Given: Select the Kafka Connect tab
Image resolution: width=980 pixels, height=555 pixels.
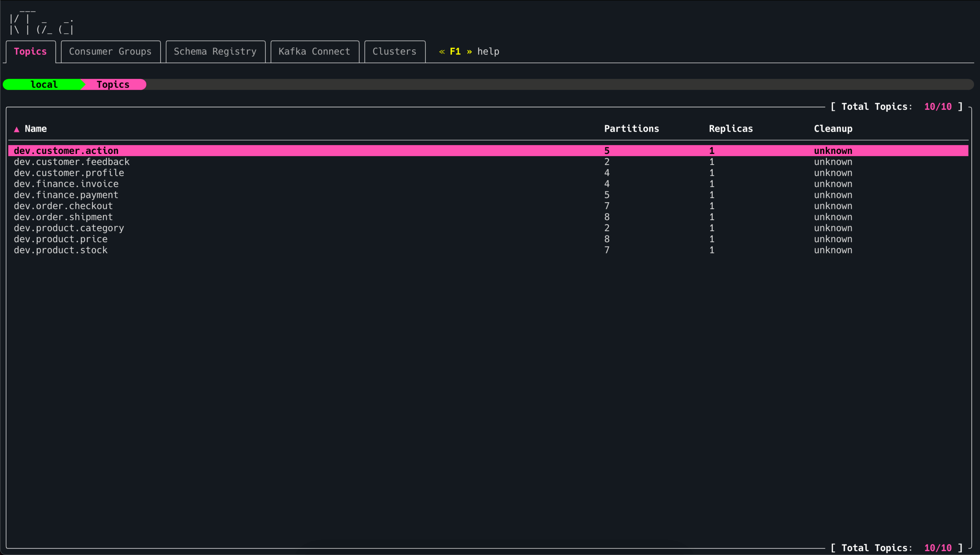Looking at the screenshot, I should [x=314, y=52].
